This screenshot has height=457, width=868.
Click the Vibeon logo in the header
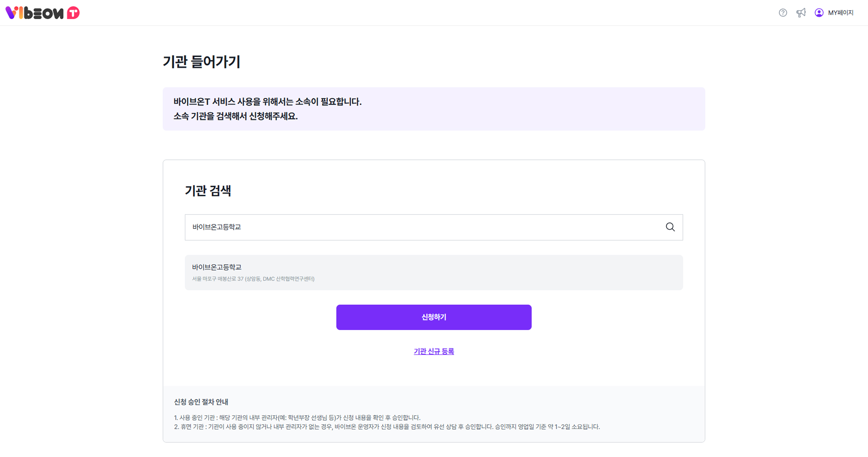tap(34, 13)
